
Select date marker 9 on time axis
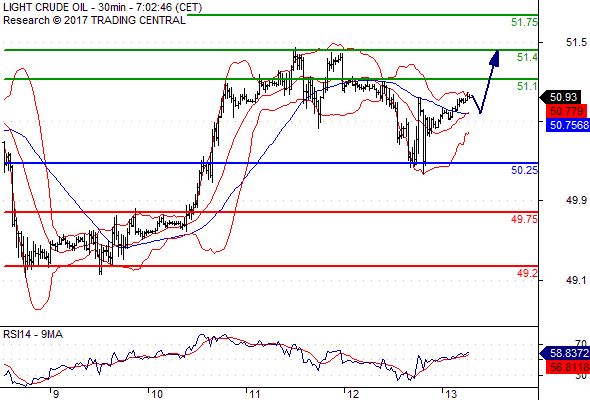(x=55, y=394)
